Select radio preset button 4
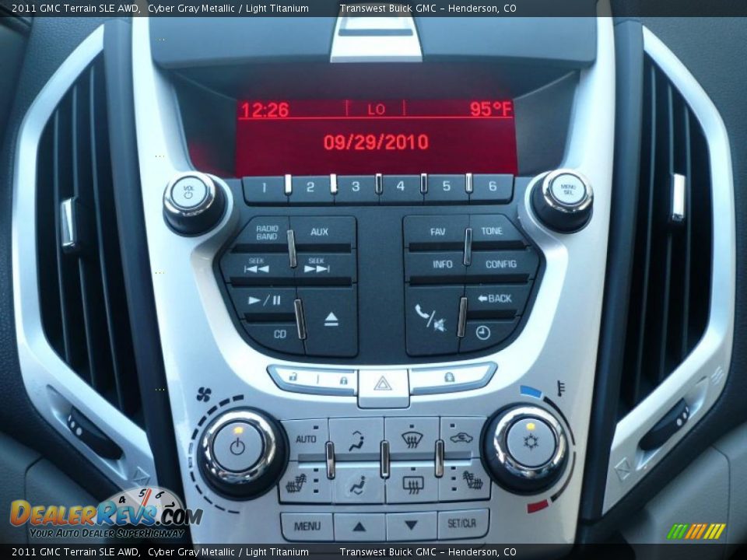The height and width of the screenshot is (560, 747). click(401, 186)
